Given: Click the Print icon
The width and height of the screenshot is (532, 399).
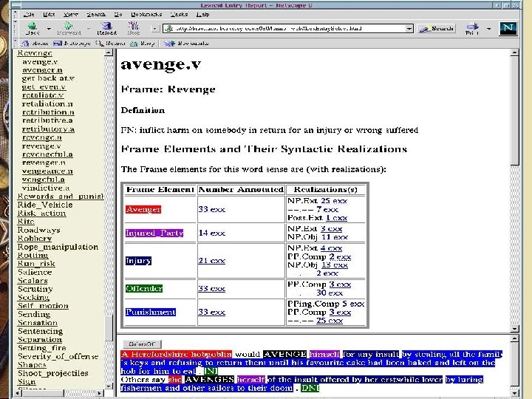Looking at the screenshot, I should pyautogui.click(x=472, y=28).
